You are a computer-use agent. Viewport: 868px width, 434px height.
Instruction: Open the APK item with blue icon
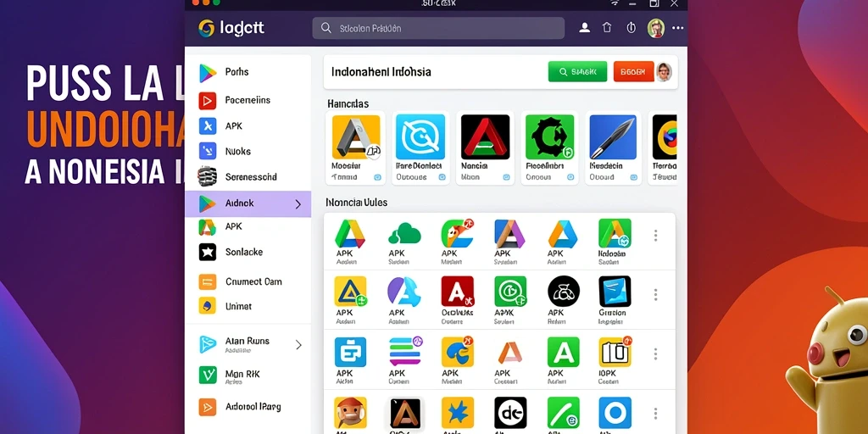tap(207, 125)
